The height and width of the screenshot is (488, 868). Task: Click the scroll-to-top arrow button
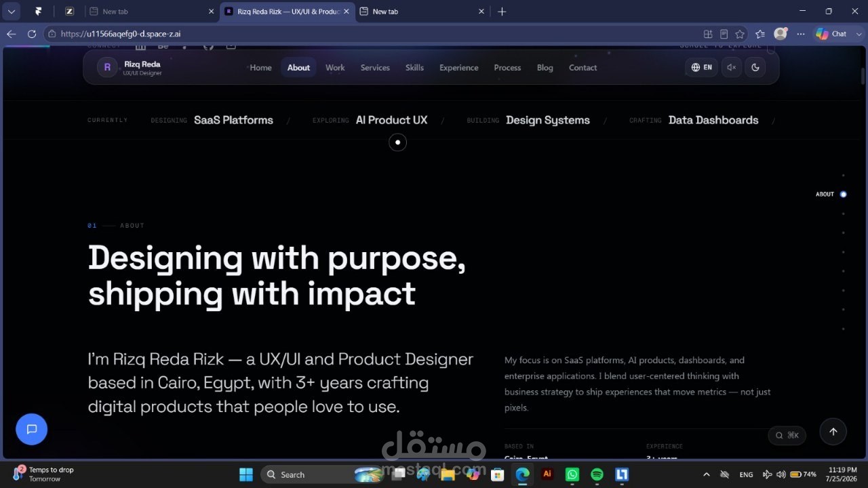pos(833,432)
